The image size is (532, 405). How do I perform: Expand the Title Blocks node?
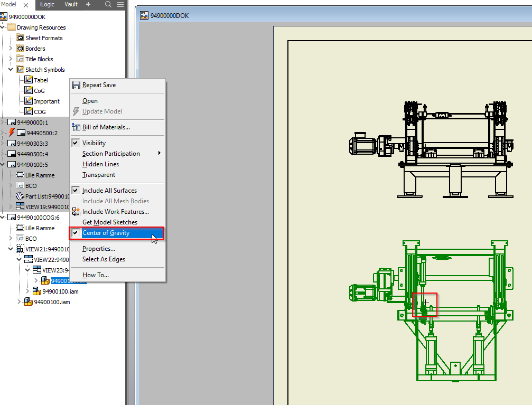[11, 59]
